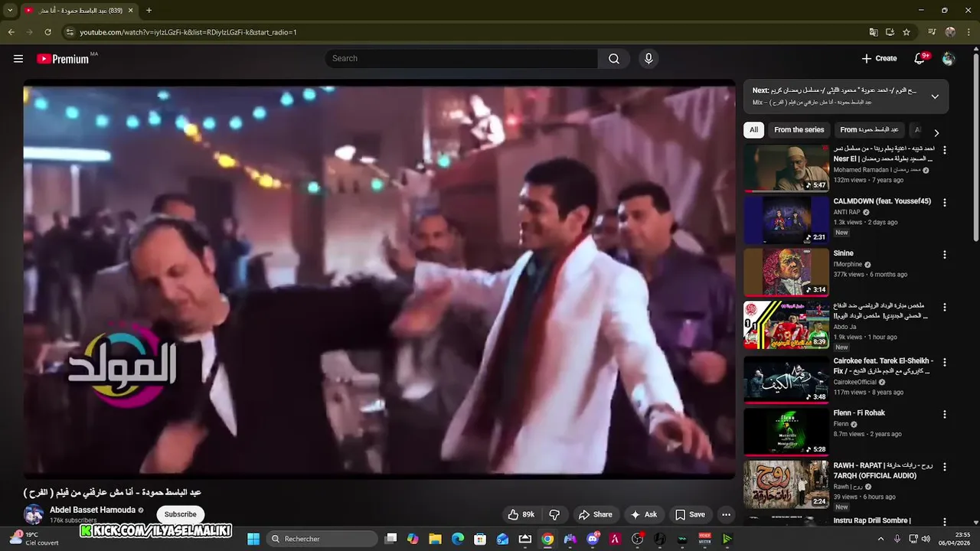
Task: Open RAWH - RAPAT 7ARQH title
Action: pos(884,471)
